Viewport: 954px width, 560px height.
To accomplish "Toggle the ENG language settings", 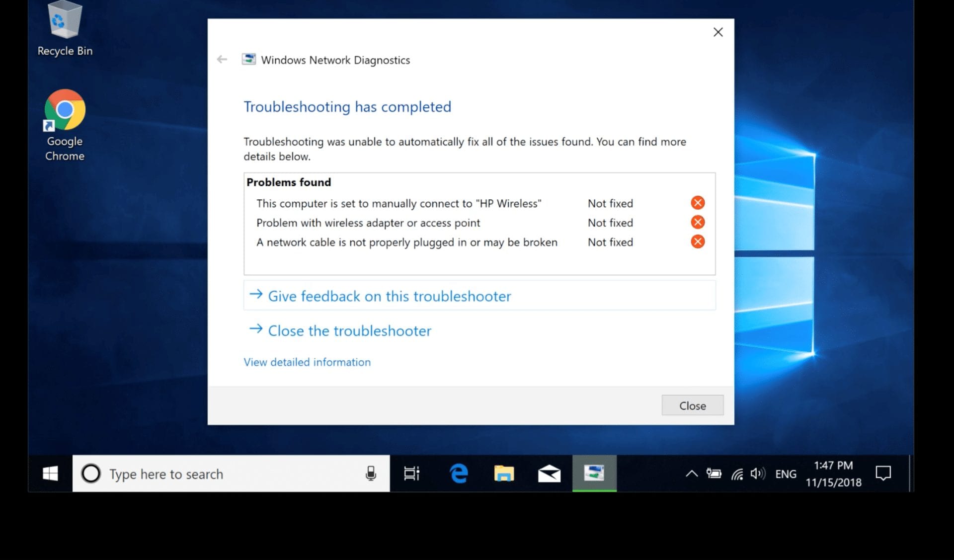I will tap(785, 474).
